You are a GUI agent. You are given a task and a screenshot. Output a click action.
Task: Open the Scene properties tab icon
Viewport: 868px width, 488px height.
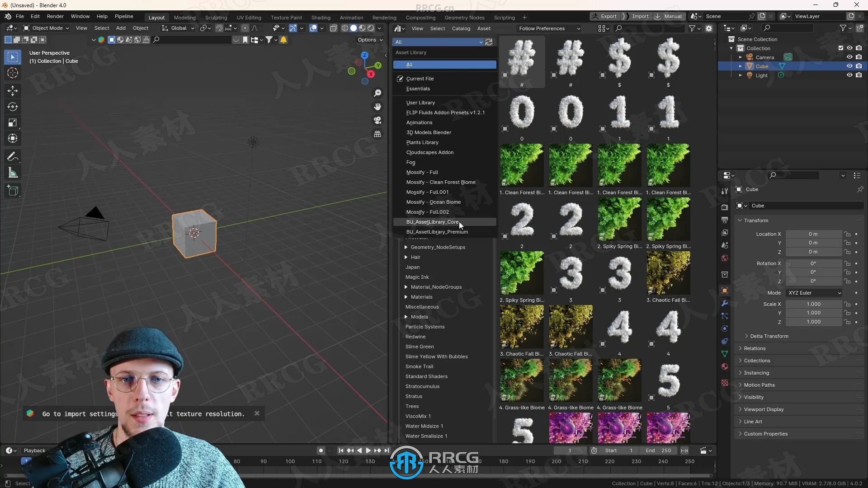pos(725,245)
